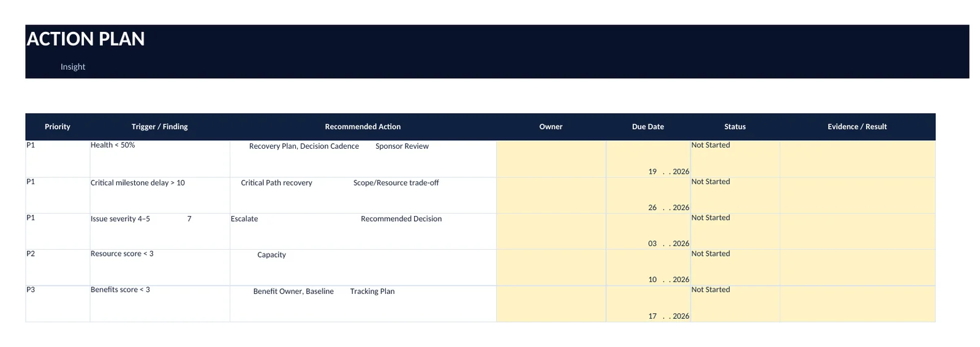980x347 pixels.
Task: Click the Owner cell in Resource score row
Action: pyautogui.click(x=551, y=267)
